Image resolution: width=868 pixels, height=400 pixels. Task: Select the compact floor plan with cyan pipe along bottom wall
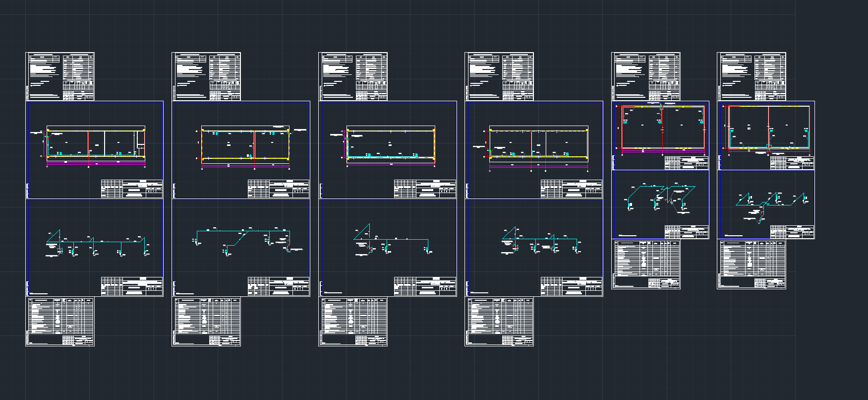tap(767, 129)
